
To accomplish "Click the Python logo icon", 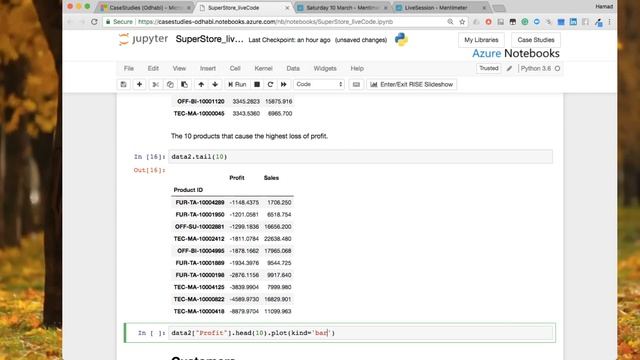I will [x=401, y=40].
